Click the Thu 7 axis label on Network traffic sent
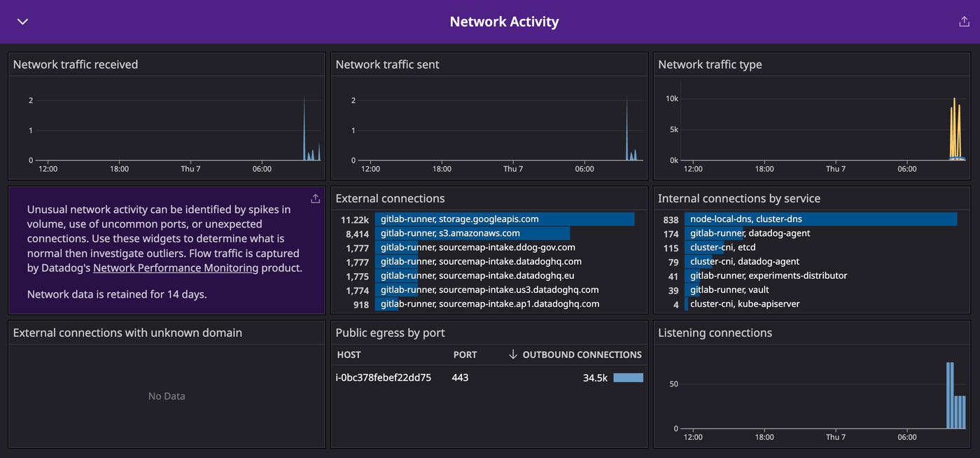The width and height of the screenshot is (980, 458). [513, 168]
